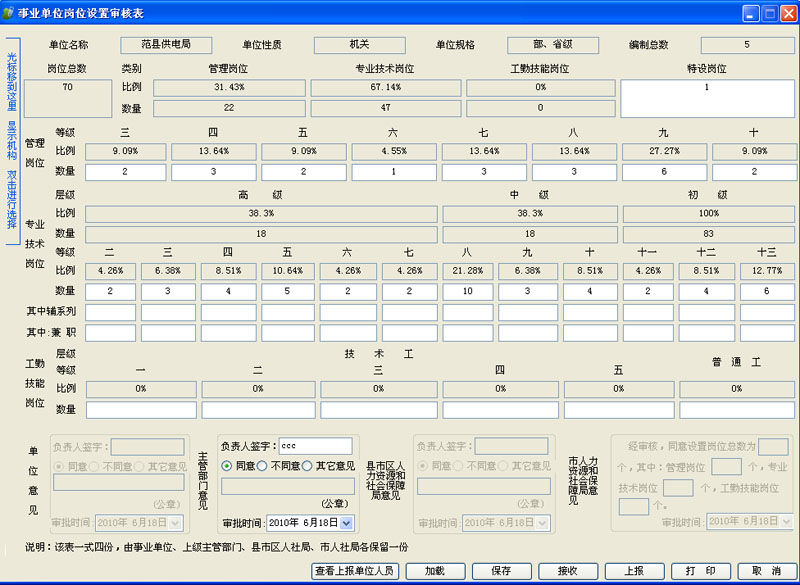Screen dimensions: 800x585
Task: Close the 事业单位岗位设置审核表 window
Action: 788,13
